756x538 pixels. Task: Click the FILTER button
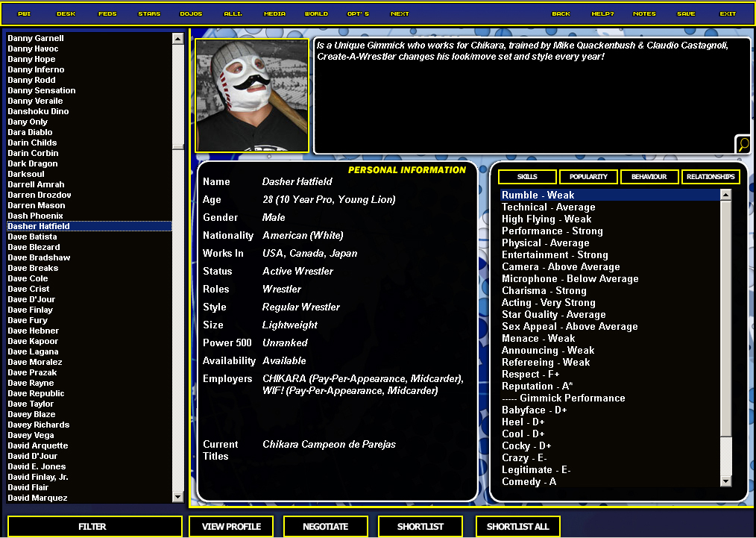[x=95, y=526]
